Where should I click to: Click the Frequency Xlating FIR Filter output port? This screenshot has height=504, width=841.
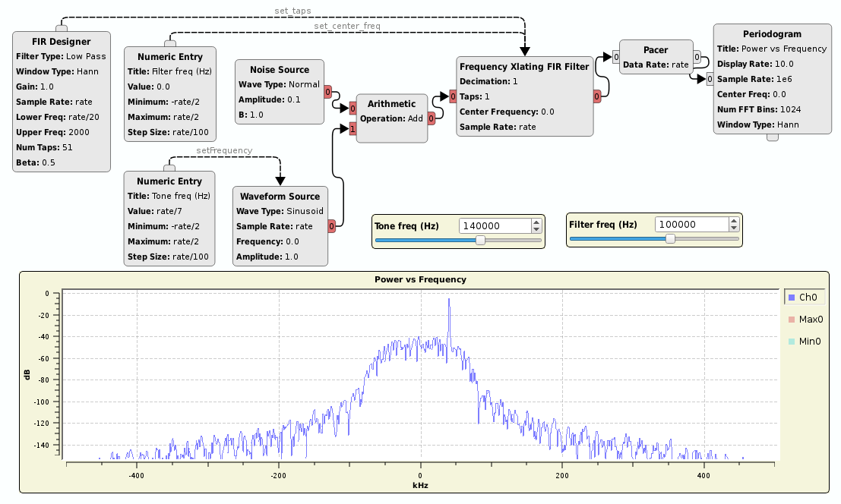coord(597,96)
